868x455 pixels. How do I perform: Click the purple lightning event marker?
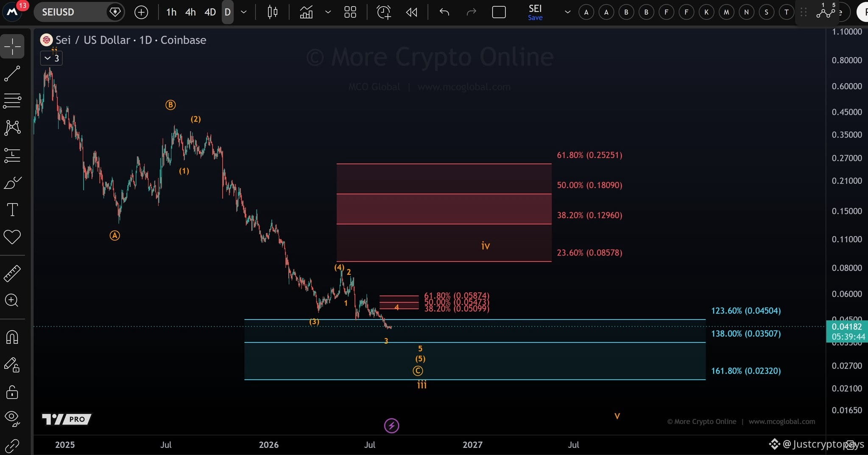coord(391,425)
